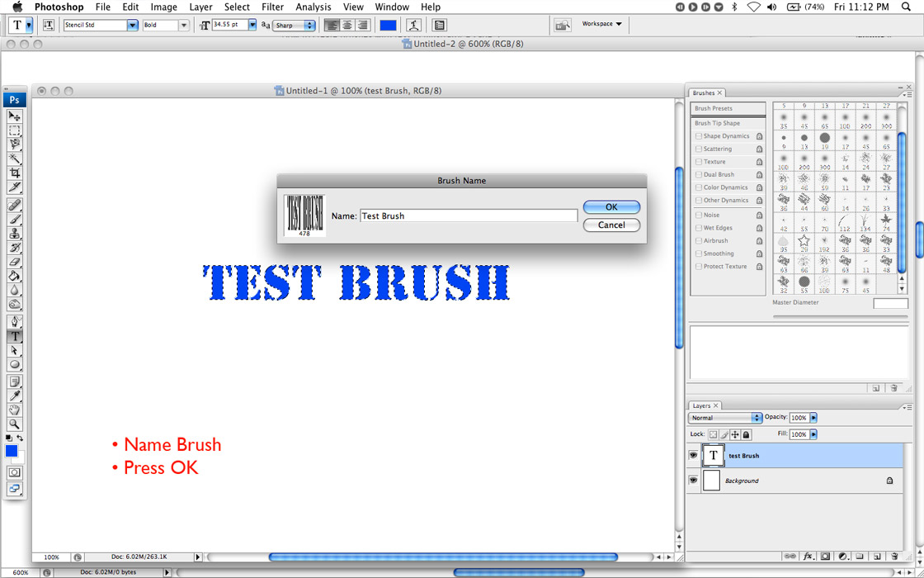Select the Ellipse shape tool
The height and width of the screenshot is (578, 924).
coord(15,364)
